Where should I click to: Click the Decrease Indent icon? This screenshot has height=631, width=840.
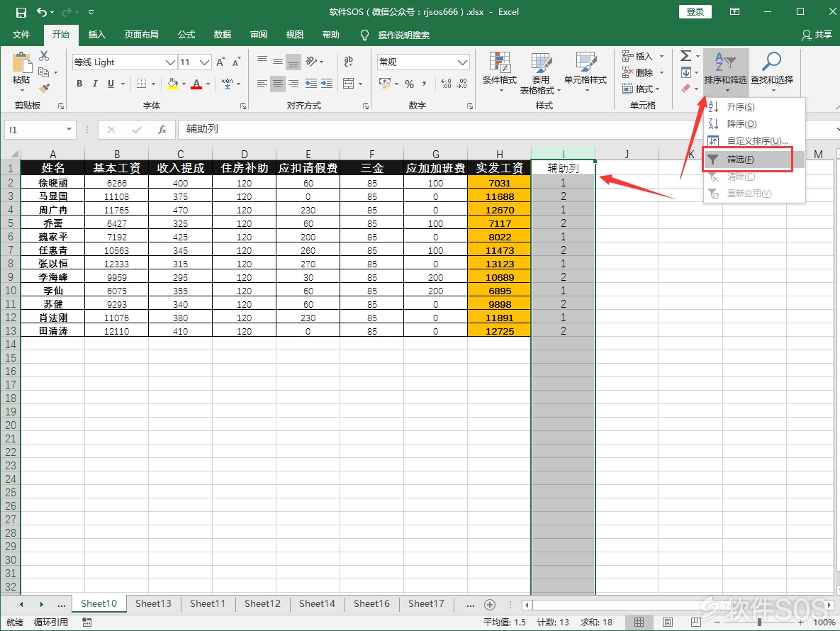(310, 84)
